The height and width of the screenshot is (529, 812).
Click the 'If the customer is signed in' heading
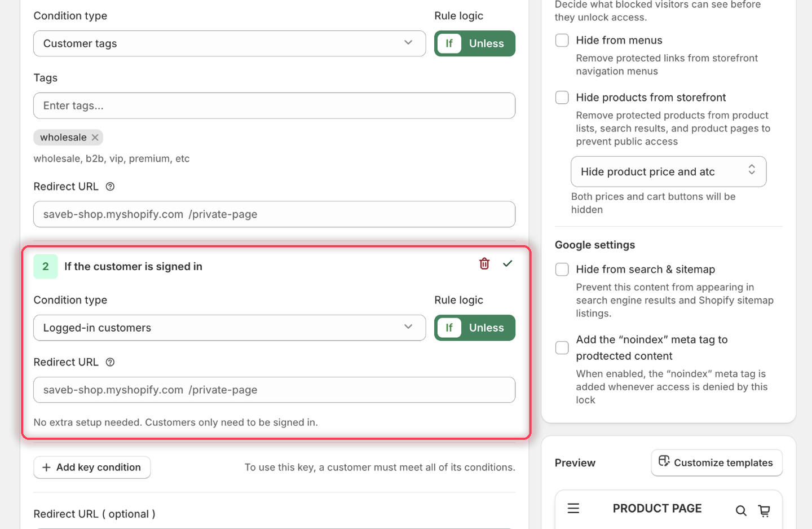pos(133,266)
